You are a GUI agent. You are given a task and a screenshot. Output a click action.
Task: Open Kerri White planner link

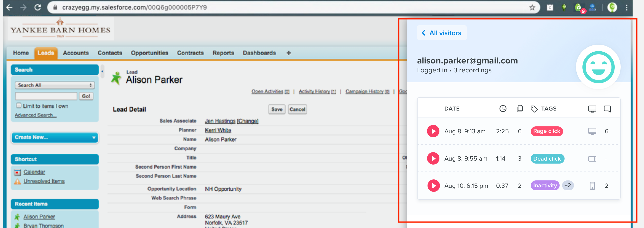point(218,130)
